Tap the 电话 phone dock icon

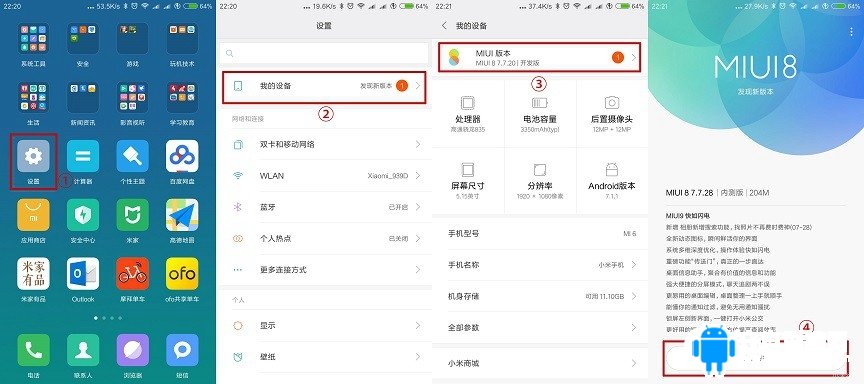(x=34, y=350)
